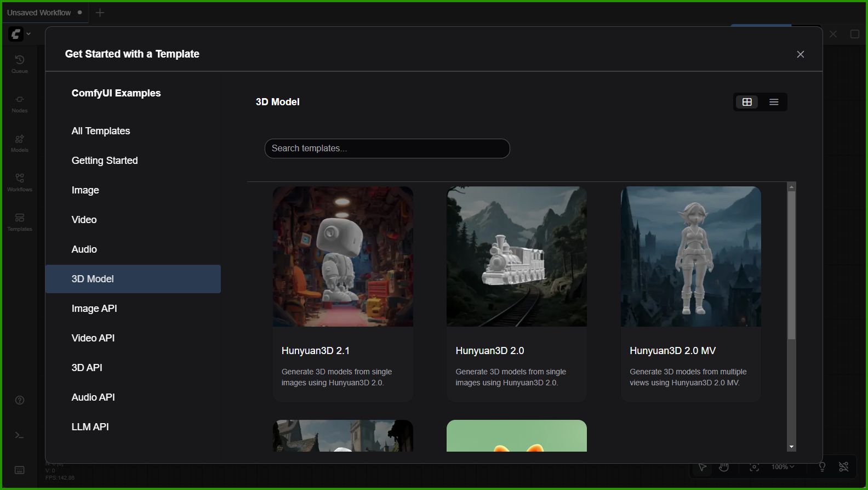Open the Hunyuan3D 2.0 MV template
Viewport: 868px width, 490px height.
[690, 294]
